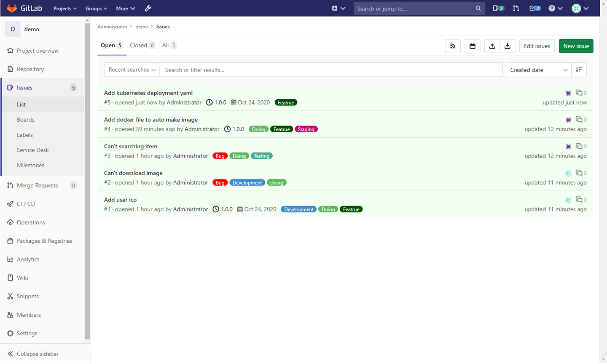Screen dimensions: 607x364
Task: Select the red Bug label badge
Action: [220, 155]
